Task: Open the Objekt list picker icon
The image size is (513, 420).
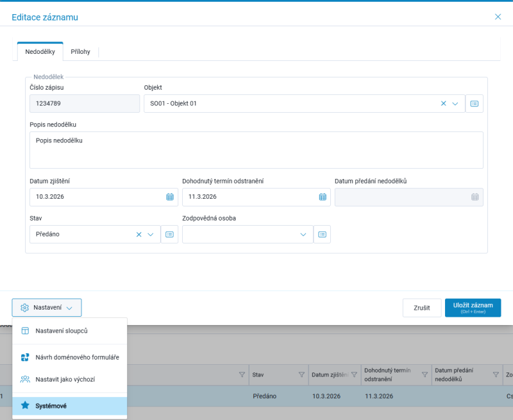Action: point(474,104)
